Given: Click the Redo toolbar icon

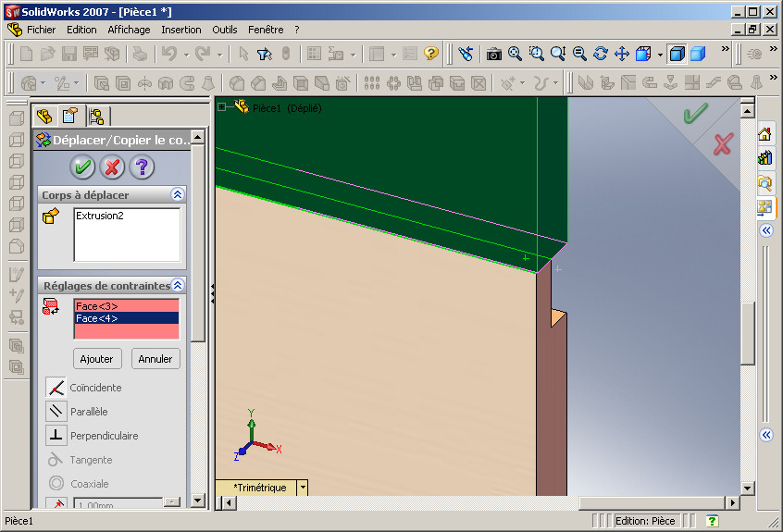Looking at the screenshot, I should [203, 54].
